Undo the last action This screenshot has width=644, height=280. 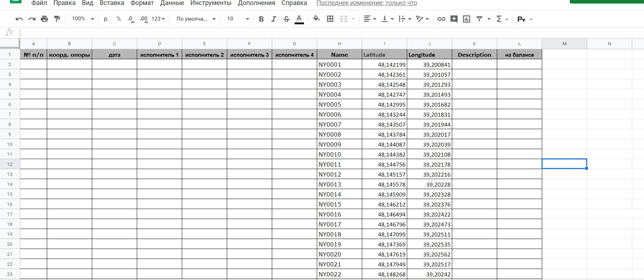click(x=19, y=19)
